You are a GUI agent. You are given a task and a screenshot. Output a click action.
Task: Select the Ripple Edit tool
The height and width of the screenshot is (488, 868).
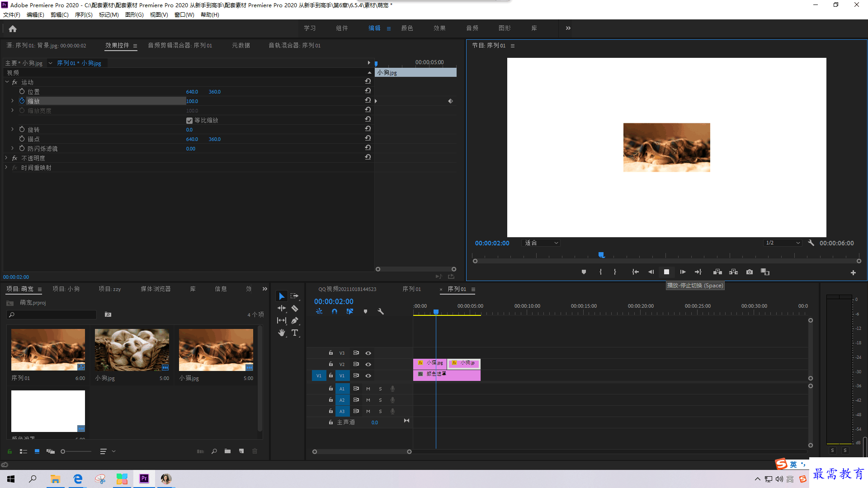coord(282,308)
